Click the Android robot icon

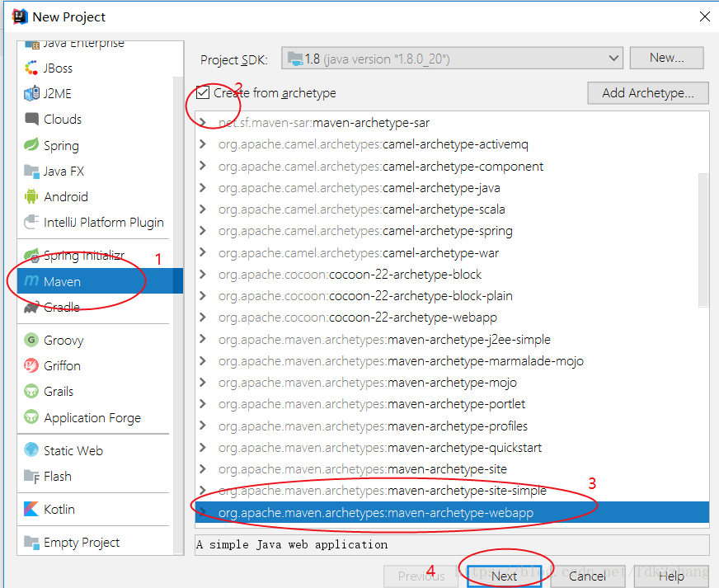[x=31, y=196]
